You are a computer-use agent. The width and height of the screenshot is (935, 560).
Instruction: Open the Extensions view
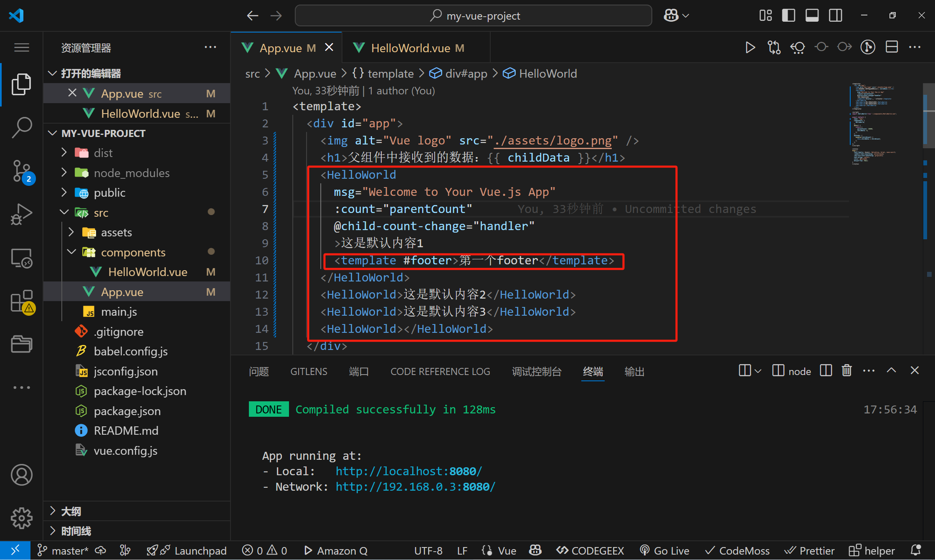coord(21,301)
